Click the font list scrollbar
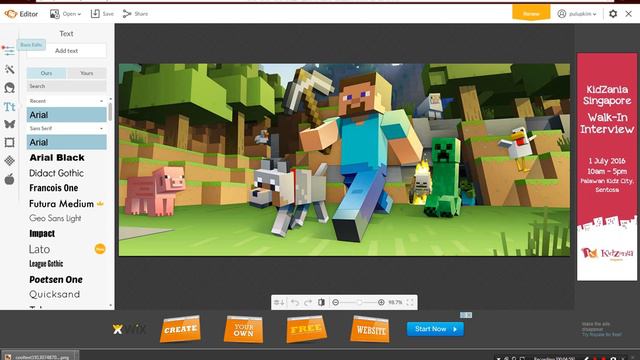 click(x=110, y=112)
